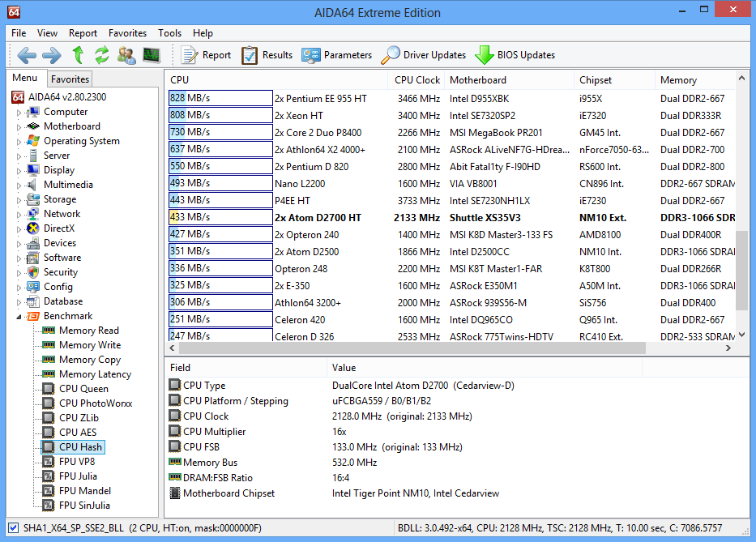The width and height of the screenshot is (756, 542).
Task: Click the results list scroll-right arrow
Action: tap(728, 348)
